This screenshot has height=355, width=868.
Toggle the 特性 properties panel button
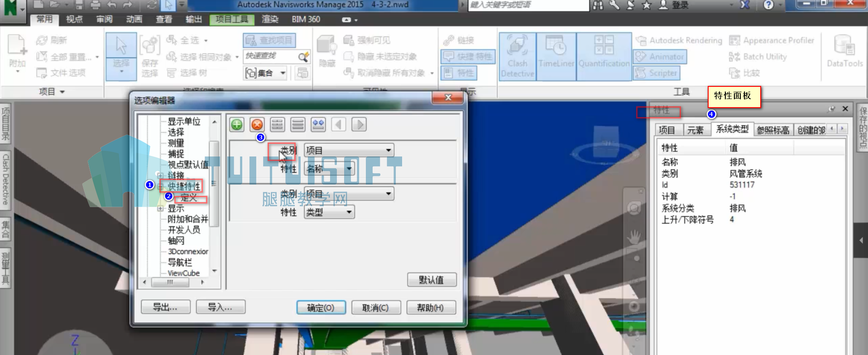(459, 73)
